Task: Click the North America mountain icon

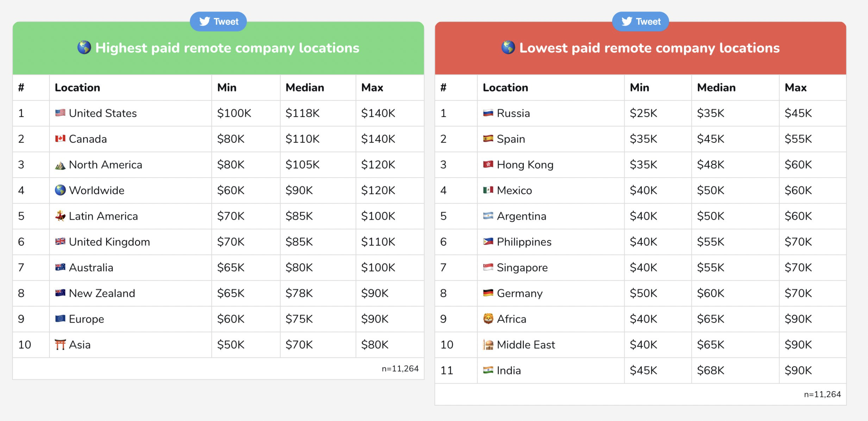Action: (x=60, y=165)
